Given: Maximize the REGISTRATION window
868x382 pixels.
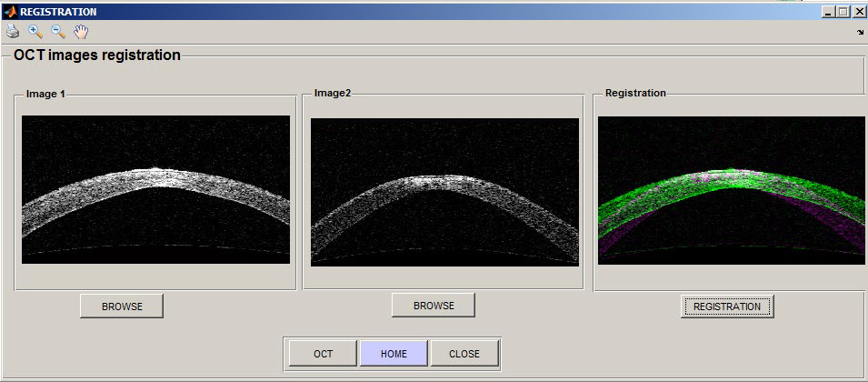Looking at the screenshot, I should click(x=843, y=12).
